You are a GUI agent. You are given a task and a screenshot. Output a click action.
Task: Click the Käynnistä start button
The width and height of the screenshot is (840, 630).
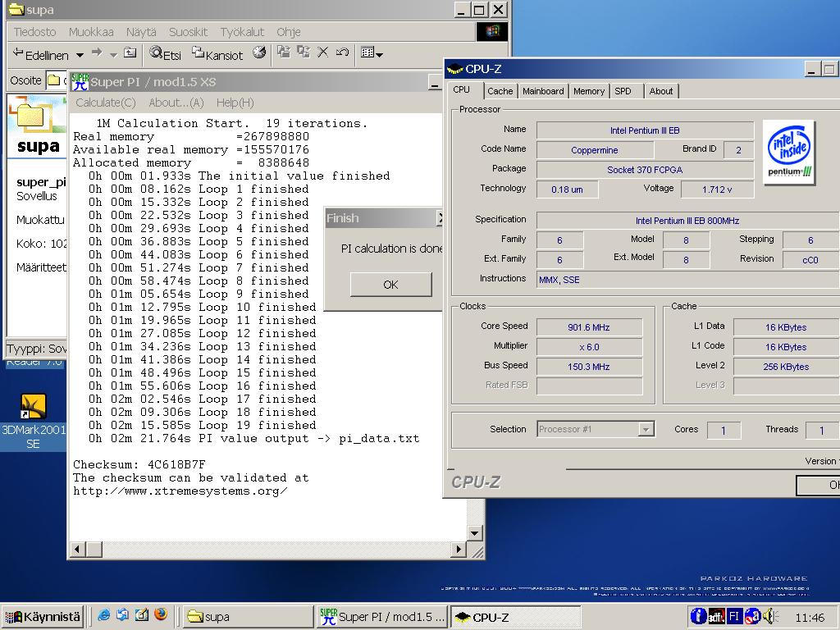(x=43, y=617)
